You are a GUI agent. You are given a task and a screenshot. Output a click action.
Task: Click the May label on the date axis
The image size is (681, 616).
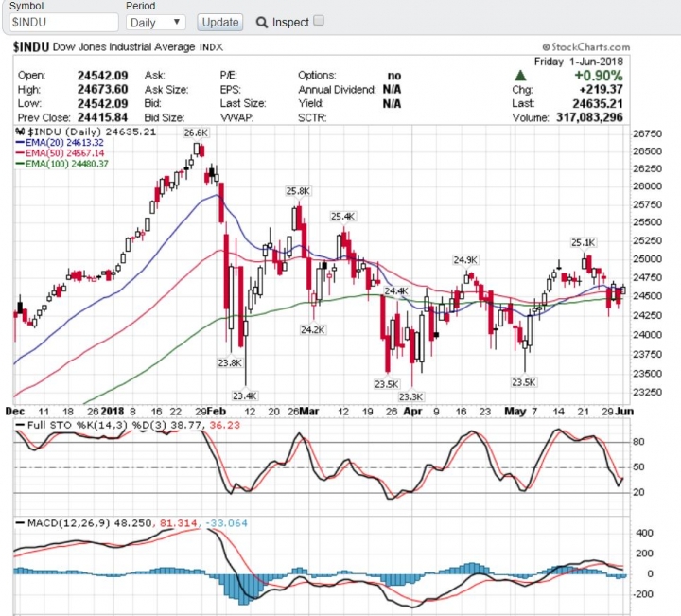tap(515, 412)
